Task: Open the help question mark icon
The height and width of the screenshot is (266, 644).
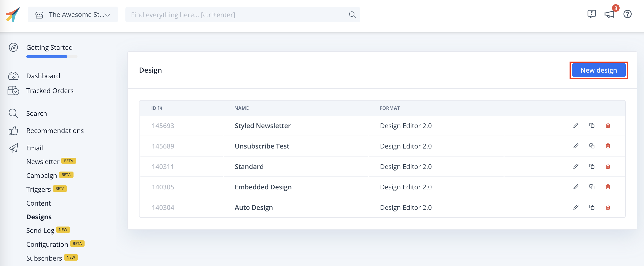Action: pos(627,14)
